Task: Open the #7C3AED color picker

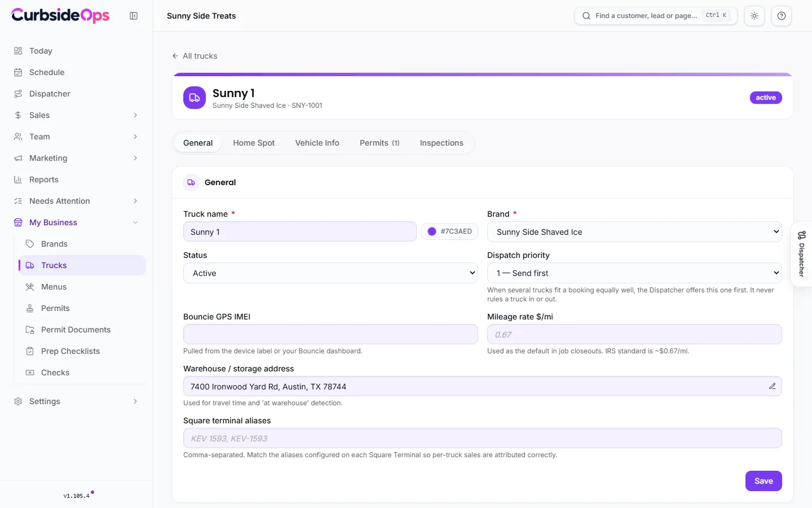Action: pos(449,231)
